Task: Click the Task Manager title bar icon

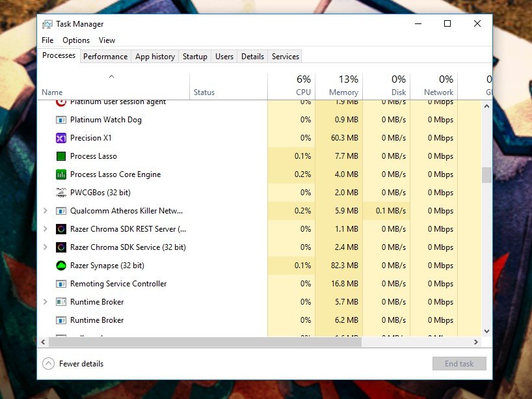Action: [47, 24]
